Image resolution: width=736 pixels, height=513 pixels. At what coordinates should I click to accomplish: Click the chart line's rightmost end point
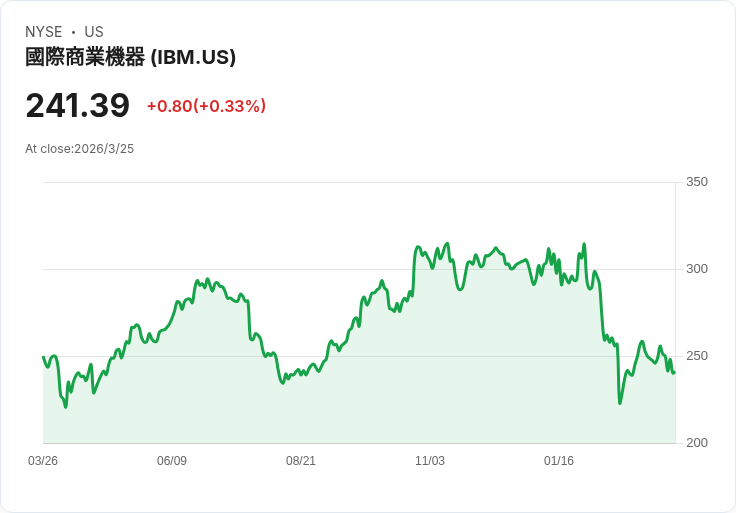point(674,373)
